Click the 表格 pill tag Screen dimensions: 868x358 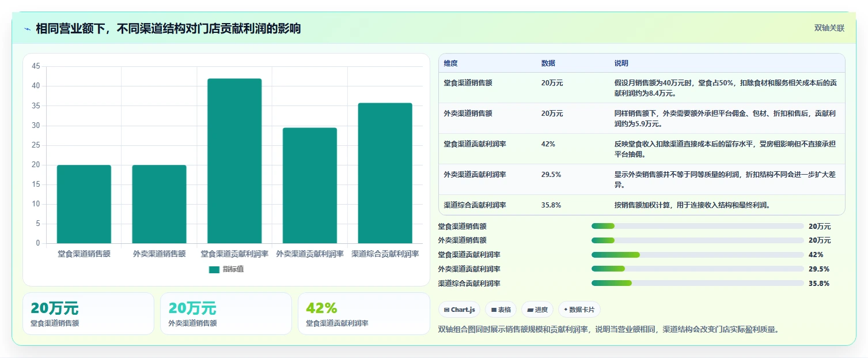pyautogui.click(x=501, y=310)
